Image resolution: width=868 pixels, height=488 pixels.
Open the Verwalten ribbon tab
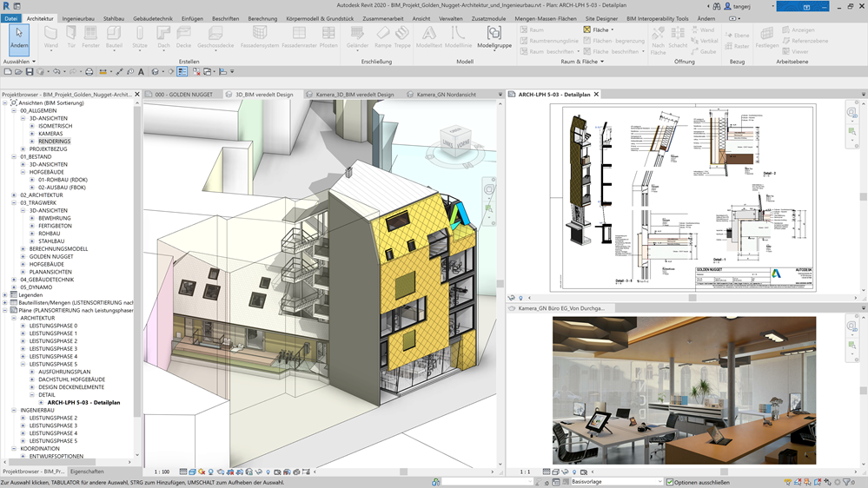pos(451,18)
